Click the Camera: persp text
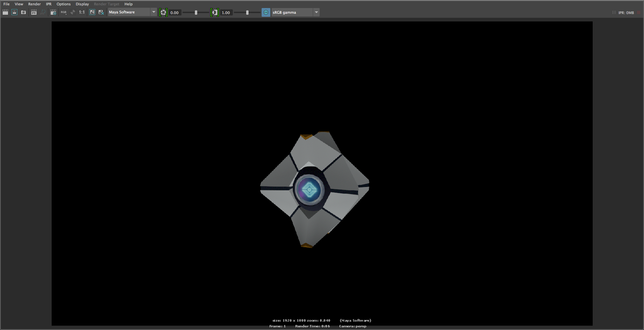The image size is (644, 330). click(353, 326)
